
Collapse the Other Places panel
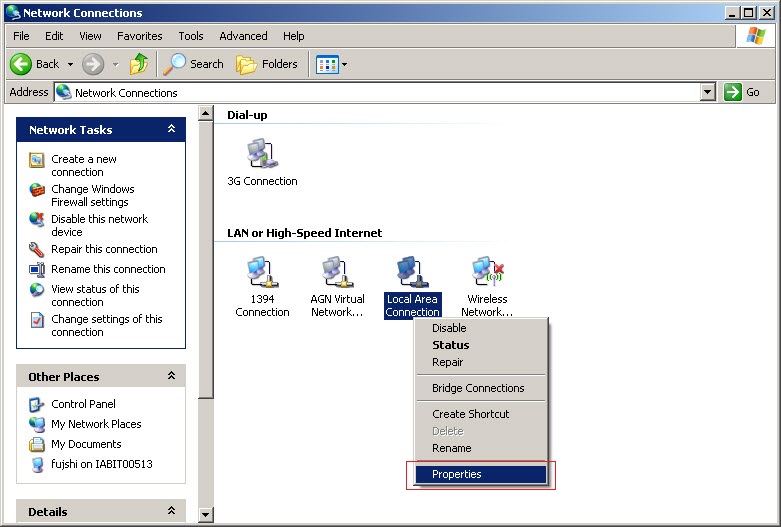pos(171,376)
